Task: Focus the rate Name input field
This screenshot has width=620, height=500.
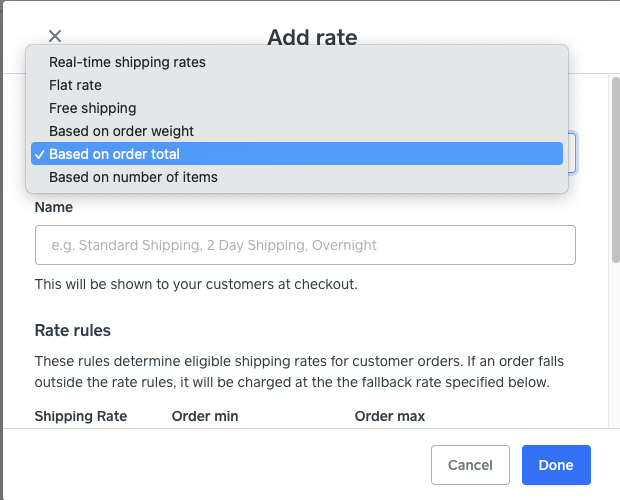Action: [305, 245]
